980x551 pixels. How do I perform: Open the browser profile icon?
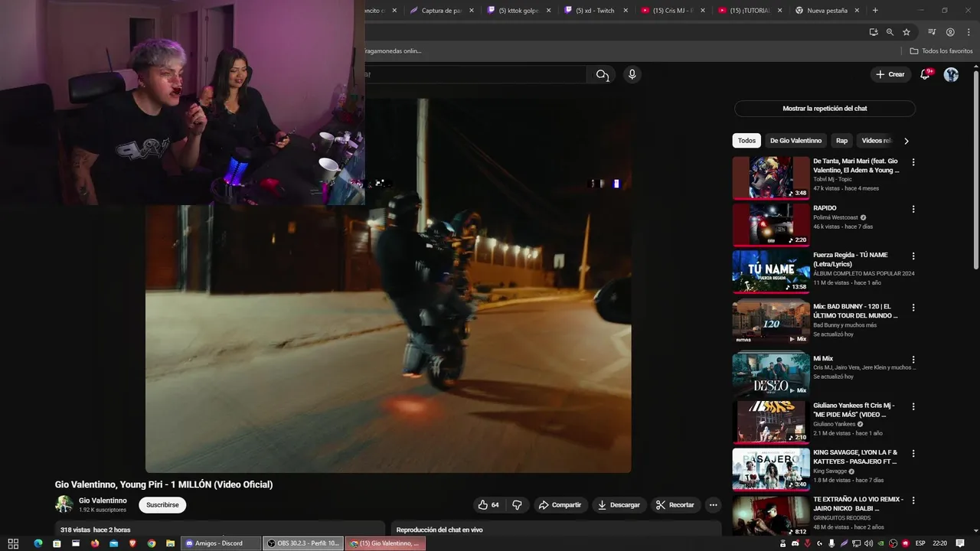click(x=950, y=32)
